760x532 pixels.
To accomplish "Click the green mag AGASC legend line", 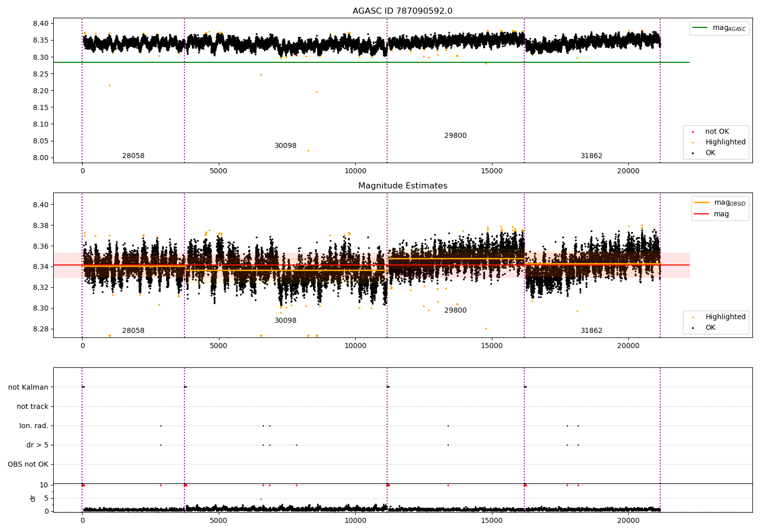I will tap(700, 28).
